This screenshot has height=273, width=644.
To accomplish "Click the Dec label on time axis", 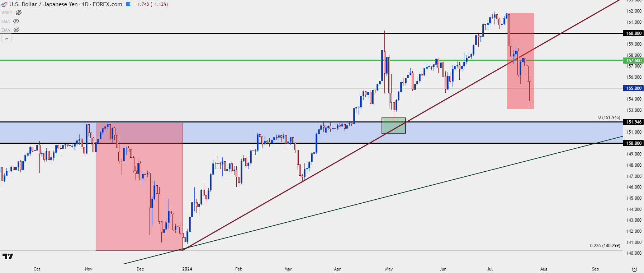I will [x=140, y=269].
